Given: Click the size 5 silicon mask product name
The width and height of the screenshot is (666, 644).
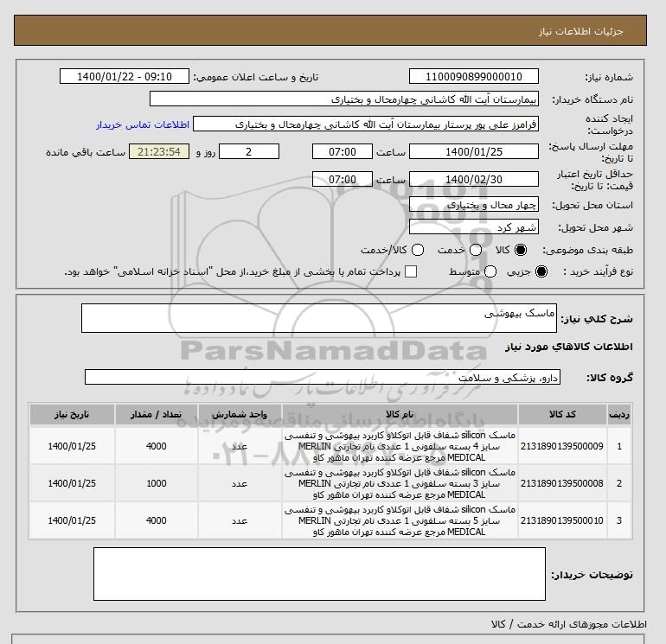Looking at the screenshot, I should click(400, 520).
